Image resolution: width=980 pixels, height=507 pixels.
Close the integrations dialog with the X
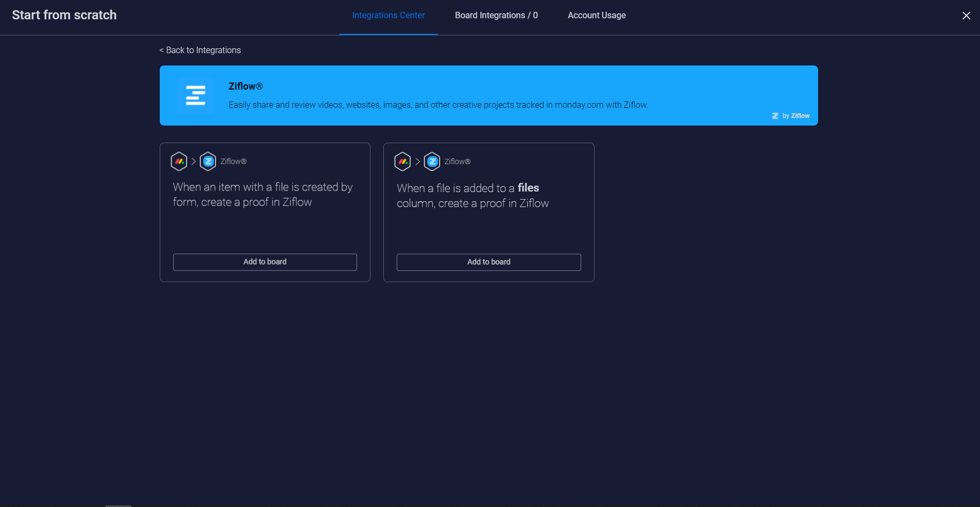(966, 16)
